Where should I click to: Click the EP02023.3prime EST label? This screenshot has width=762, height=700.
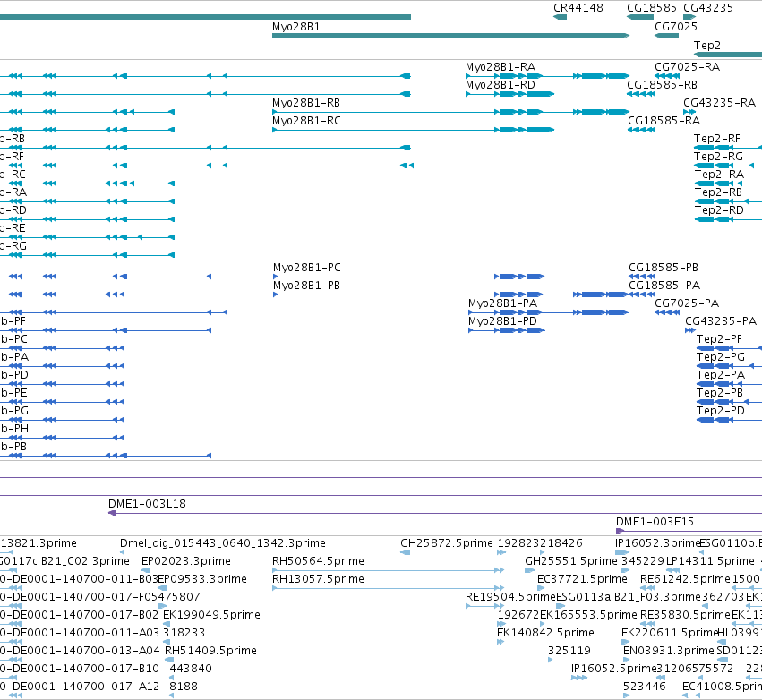(x=186, y=561)
